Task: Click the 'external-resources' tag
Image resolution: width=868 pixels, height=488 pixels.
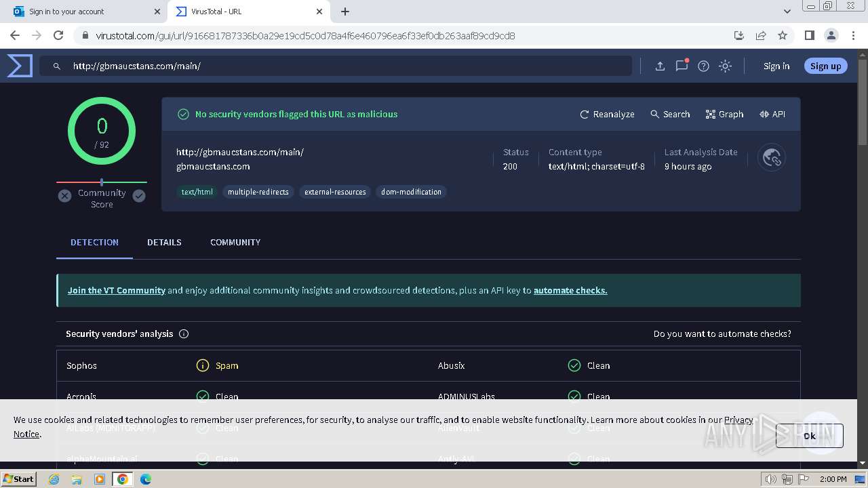Action: (x=335, y=192)
